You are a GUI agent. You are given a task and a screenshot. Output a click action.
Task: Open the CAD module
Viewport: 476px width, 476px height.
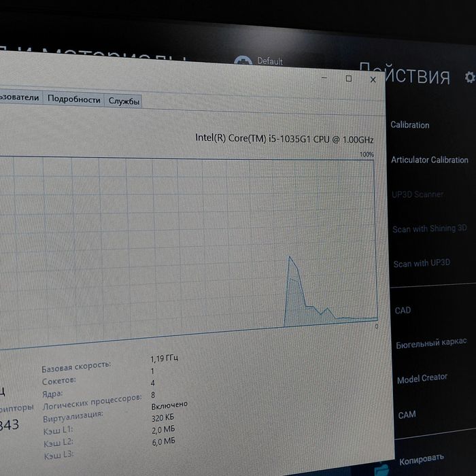[x=403, y=310]
